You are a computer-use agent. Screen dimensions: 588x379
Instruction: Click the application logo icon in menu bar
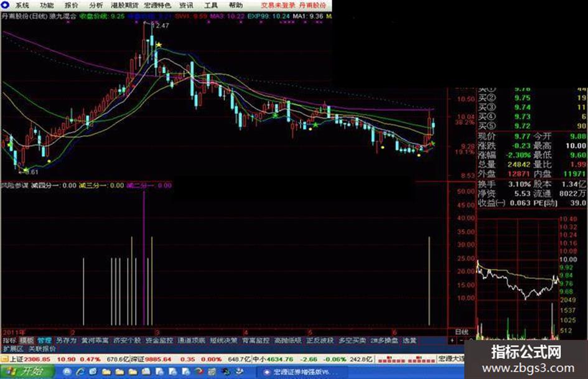pos(6,5)
